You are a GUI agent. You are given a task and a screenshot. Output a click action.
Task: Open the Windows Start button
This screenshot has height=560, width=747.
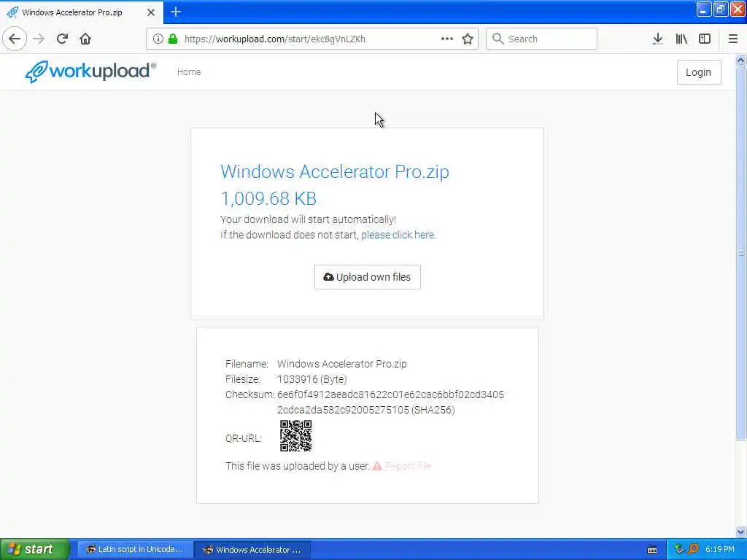coord(35,549)
